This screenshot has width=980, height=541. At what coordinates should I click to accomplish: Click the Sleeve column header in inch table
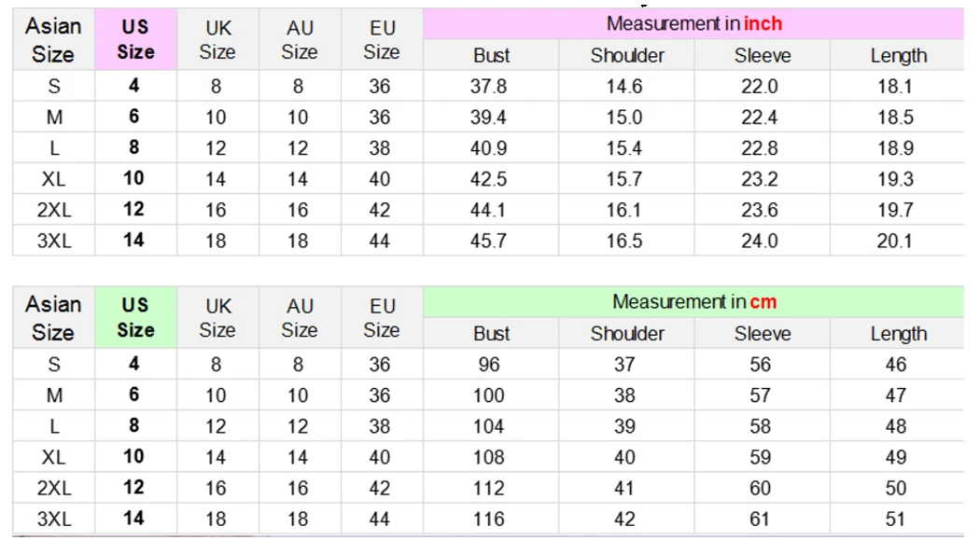(763, 56)
